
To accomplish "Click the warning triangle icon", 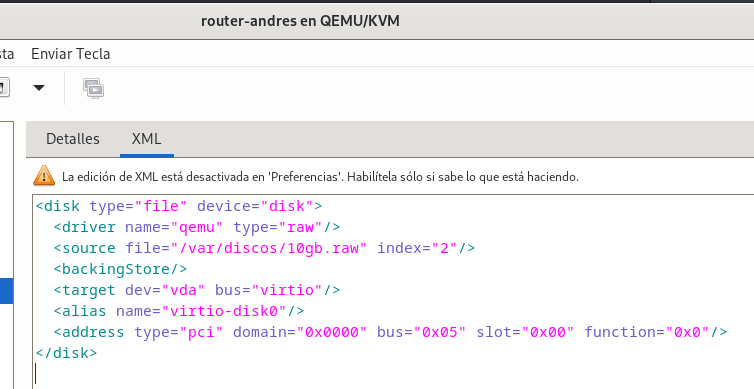I will pos(44,176).
